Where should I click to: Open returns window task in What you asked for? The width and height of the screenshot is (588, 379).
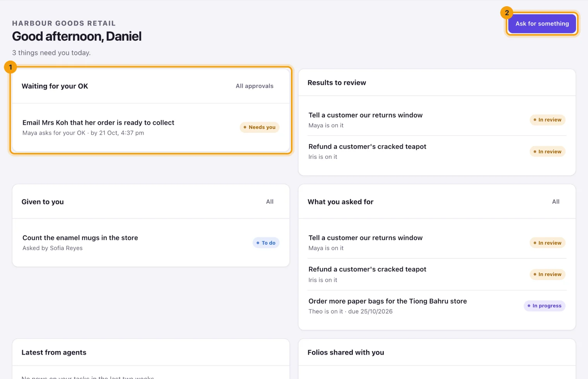[x=437, y=243]
